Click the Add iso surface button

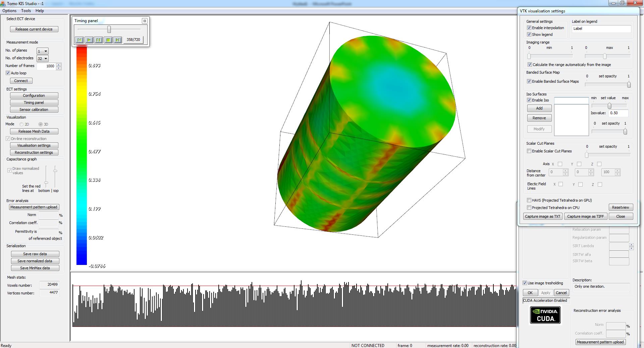click(539, 108)
